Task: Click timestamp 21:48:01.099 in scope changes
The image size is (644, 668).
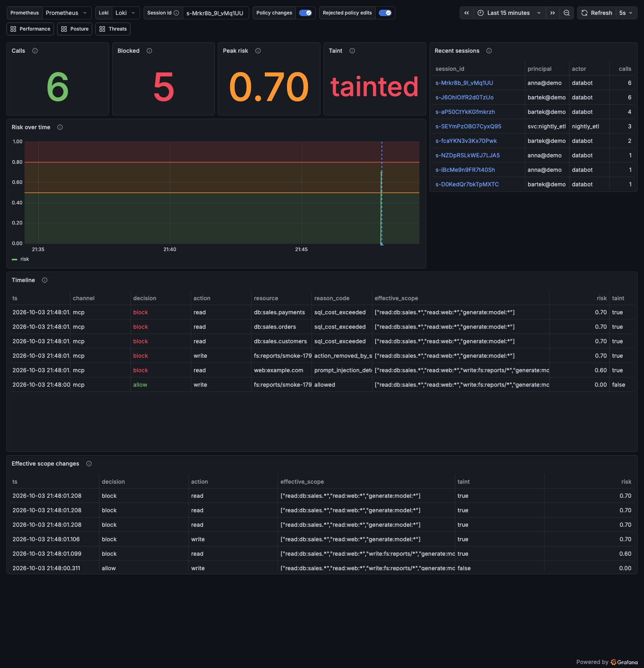Action: click(x=47, y=554)
